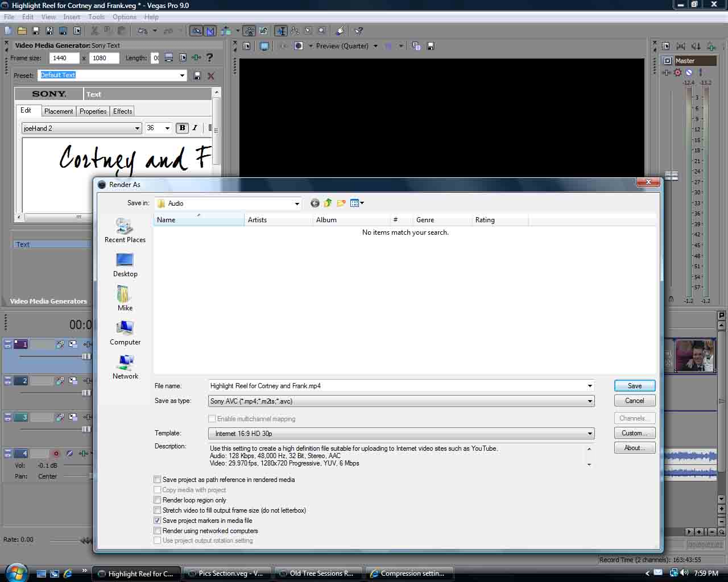Click the back arrow in Render As dialog
The height and width of the screenshot is (582, 728).
(x=315, y=203)
